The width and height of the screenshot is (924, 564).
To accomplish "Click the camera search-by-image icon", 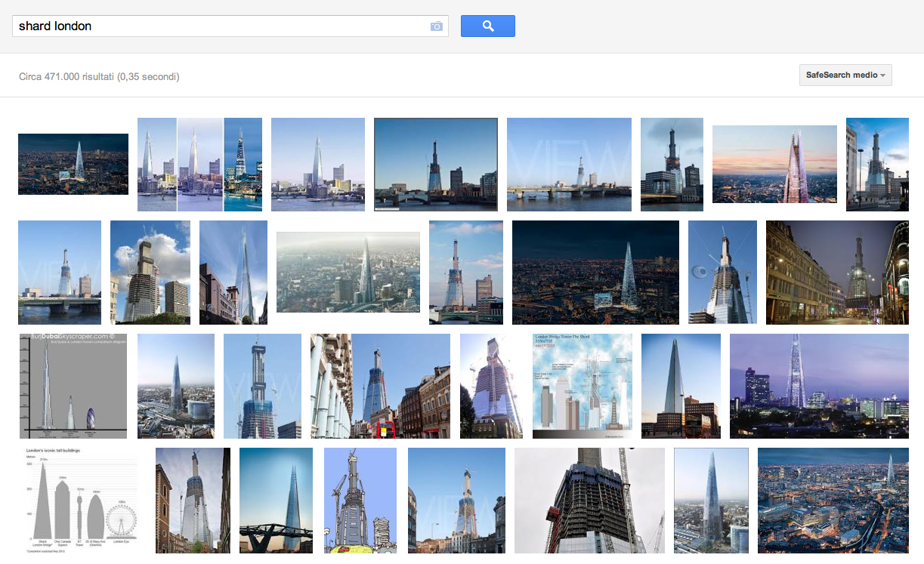I will point(437,26).
